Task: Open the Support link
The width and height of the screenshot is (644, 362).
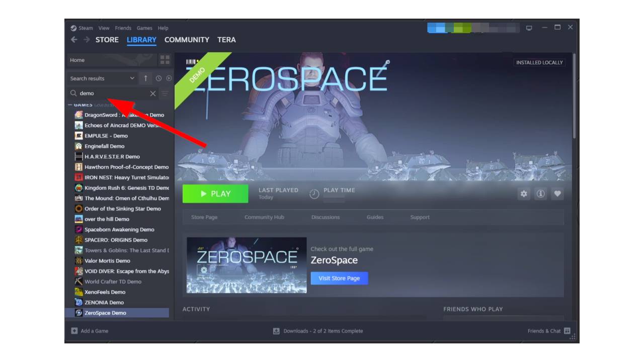Action: click(x=420, y=217)
